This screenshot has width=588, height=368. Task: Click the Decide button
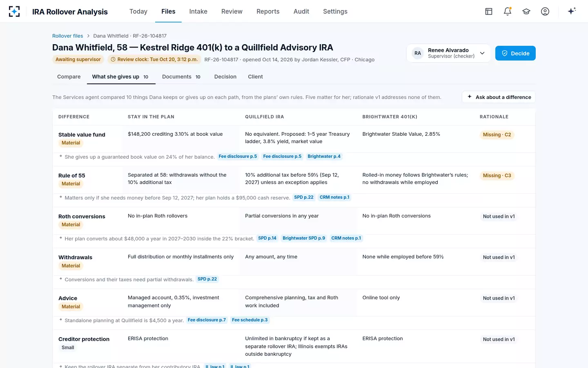pyautogui.click(x=515, y=53)
